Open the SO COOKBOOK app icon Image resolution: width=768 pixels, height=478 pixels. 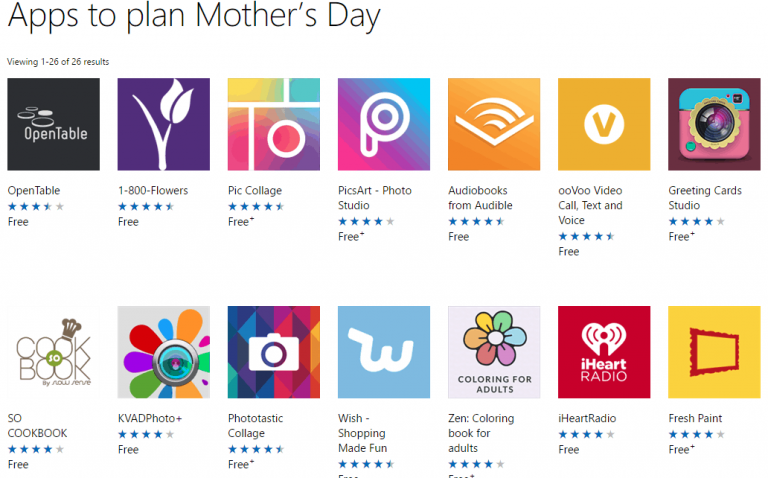pyautogui.click(x=53, y=352)
